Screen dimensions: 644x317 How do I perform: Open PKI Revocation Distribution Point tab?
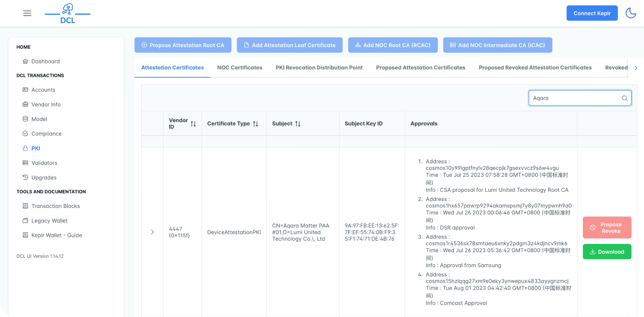point(319,68)
